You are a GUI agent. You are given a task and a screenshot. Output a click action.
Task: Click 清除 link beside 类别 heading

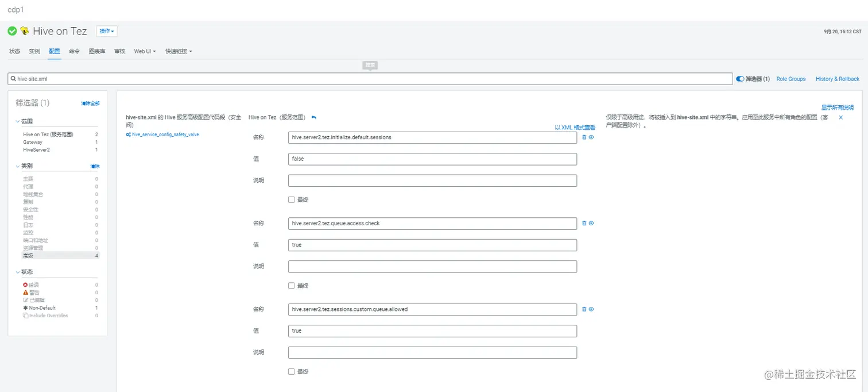point(95,166)
